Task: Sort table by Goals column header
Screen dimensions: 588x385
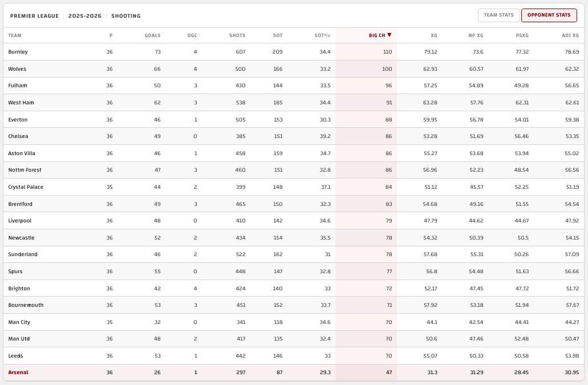Action: [152, 35]
